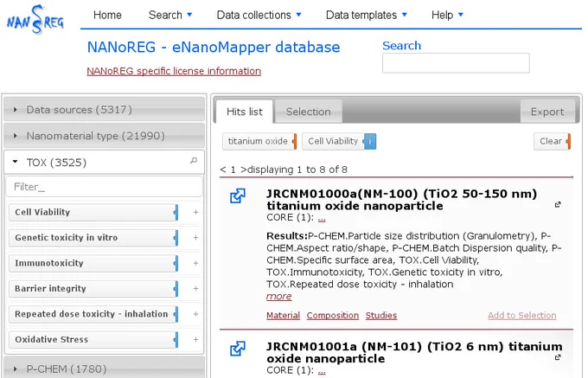Screen dimensions: 588x378
Task: Add Oxidative Stress facet with plus
Action: tap(195, 340)
